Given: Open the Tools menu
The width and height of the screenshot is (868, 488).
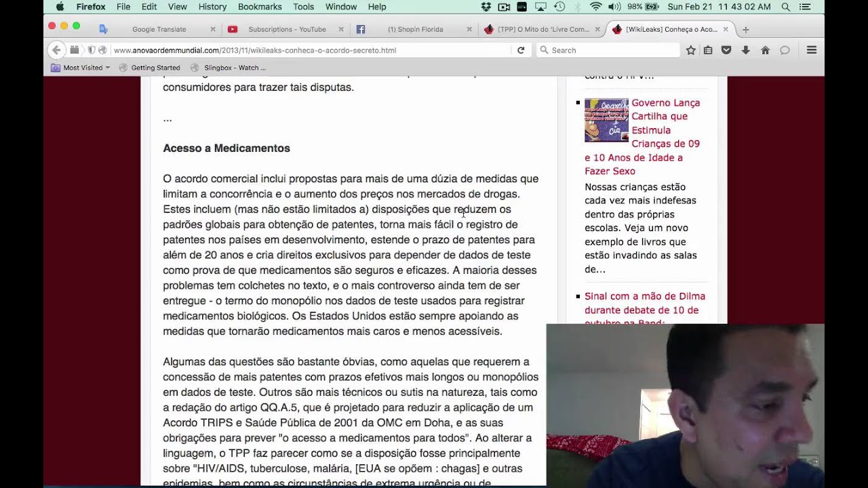Looking at the screenshot, I should coord(303,7).
